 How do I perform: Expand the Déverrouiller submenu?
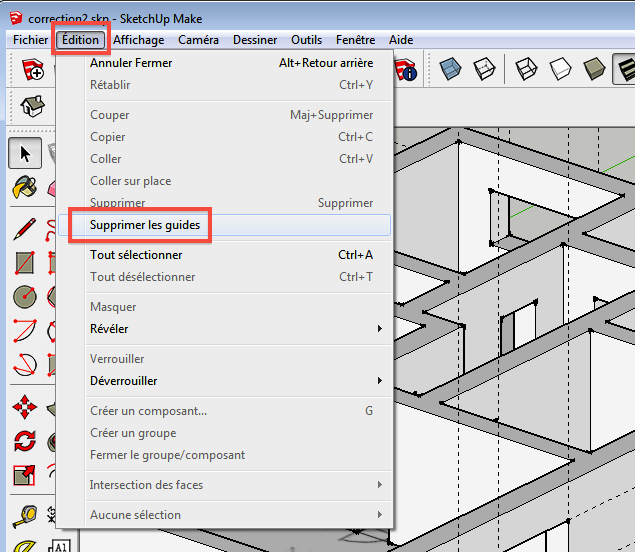[x=224, y=381]
